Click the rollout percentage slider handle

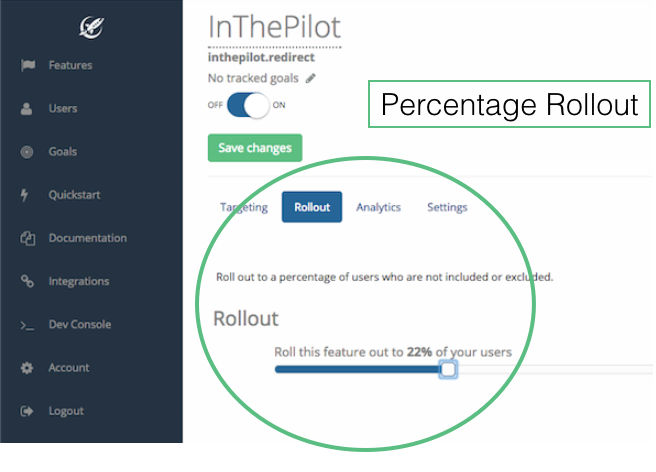(448, 370)
